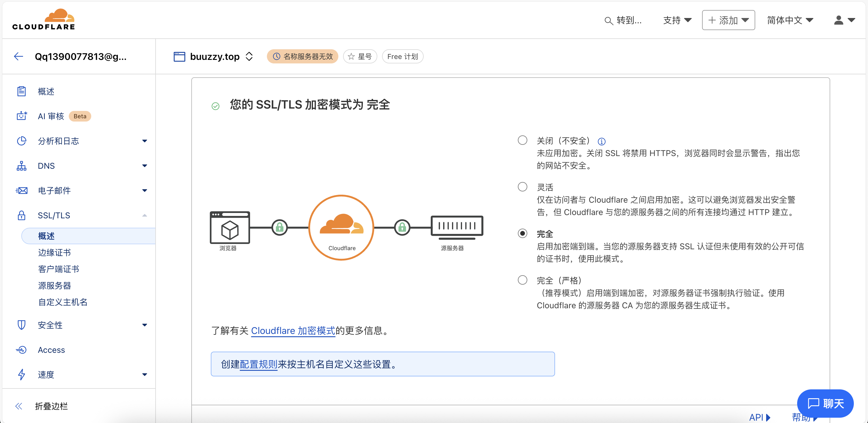The width and height of the screenshot is (868, 423).
Task: Click the Beta badge next to AI 审核
Action: (x=80, y=116)
